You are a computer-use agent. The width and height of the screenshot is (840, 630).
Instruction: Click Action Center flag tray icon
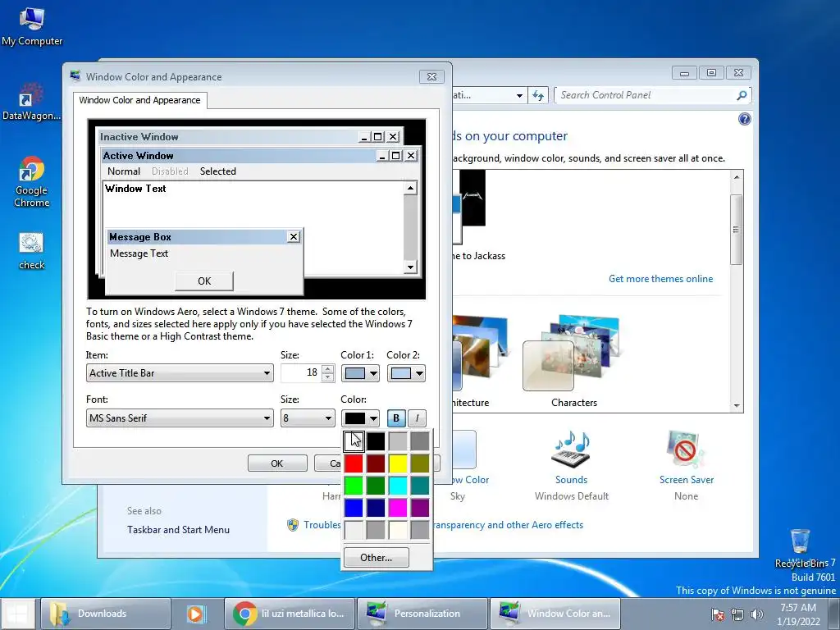pyautogui.click(x=717, y=614)
